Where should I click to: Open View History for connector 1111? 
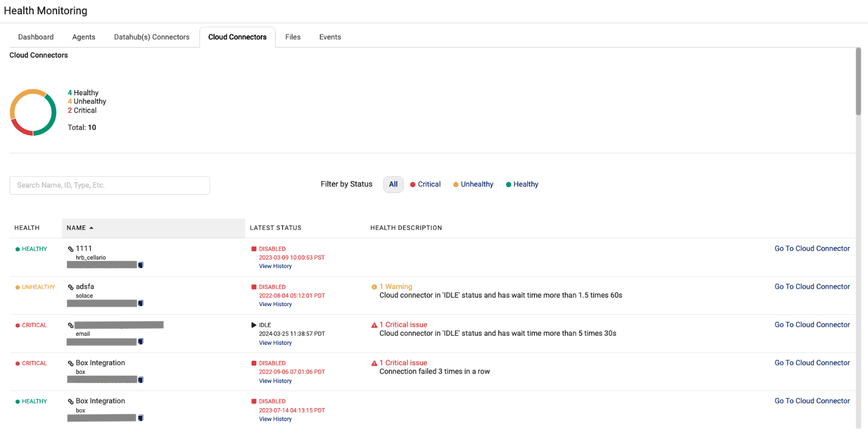coord(275,266)
